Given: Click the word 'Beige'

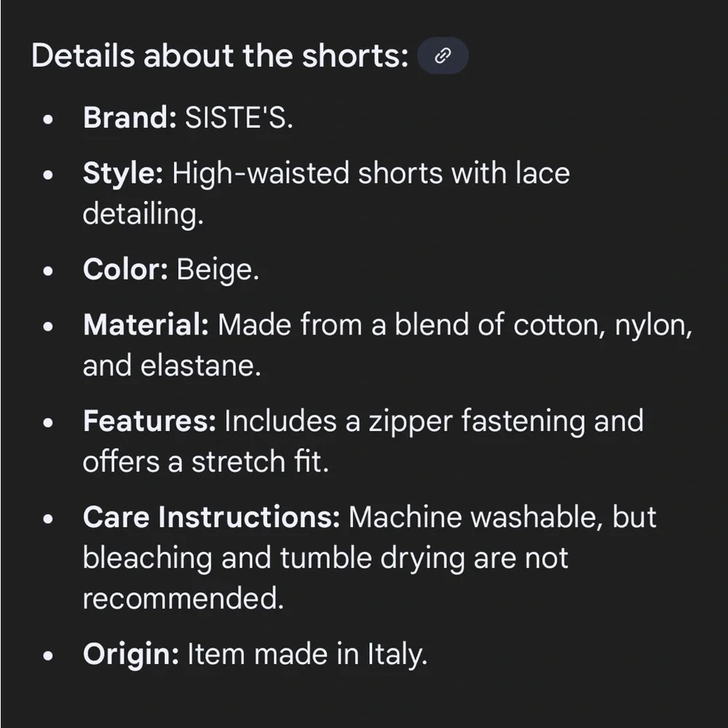Looking at the screenshot, I should [217, 270].
